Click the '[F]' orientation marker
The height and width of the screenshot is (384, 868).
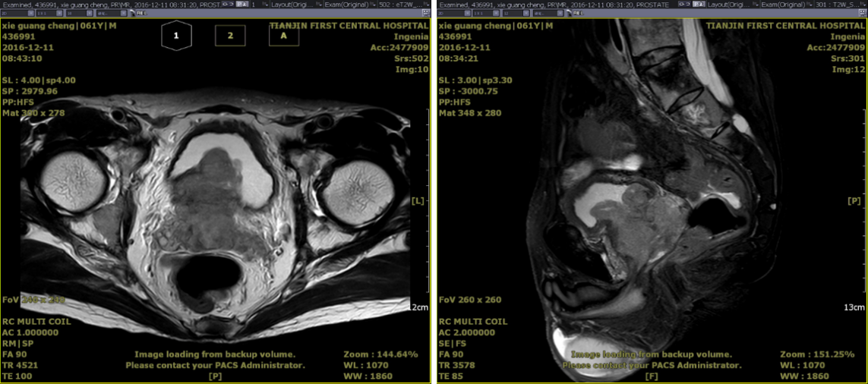(x=652, y=376)
